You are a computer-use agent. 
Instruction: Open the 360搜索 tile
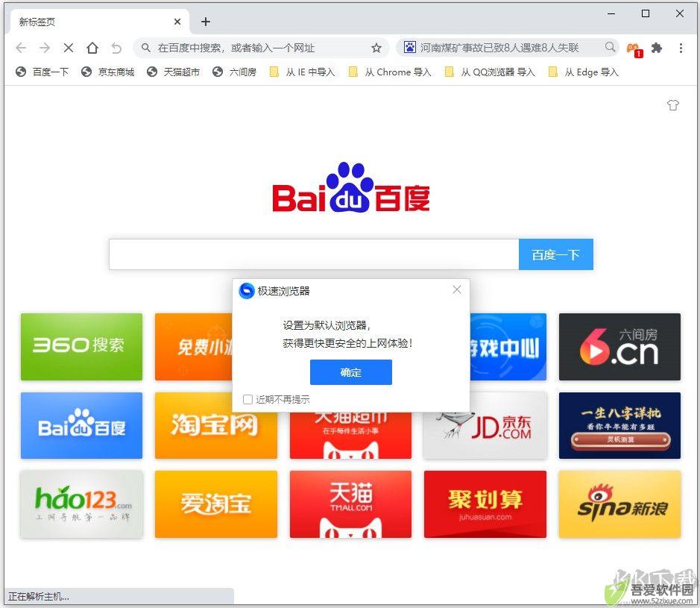(82, 347)
